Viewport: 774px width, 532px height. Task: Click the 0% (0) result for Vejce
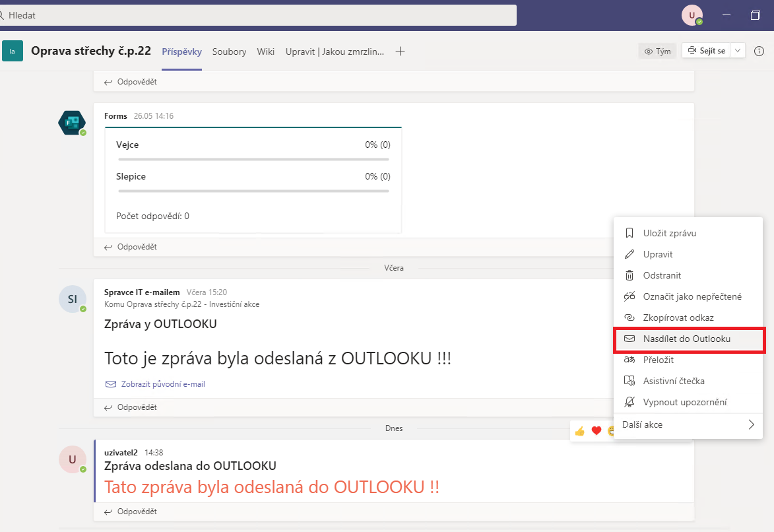click(377, 145)
